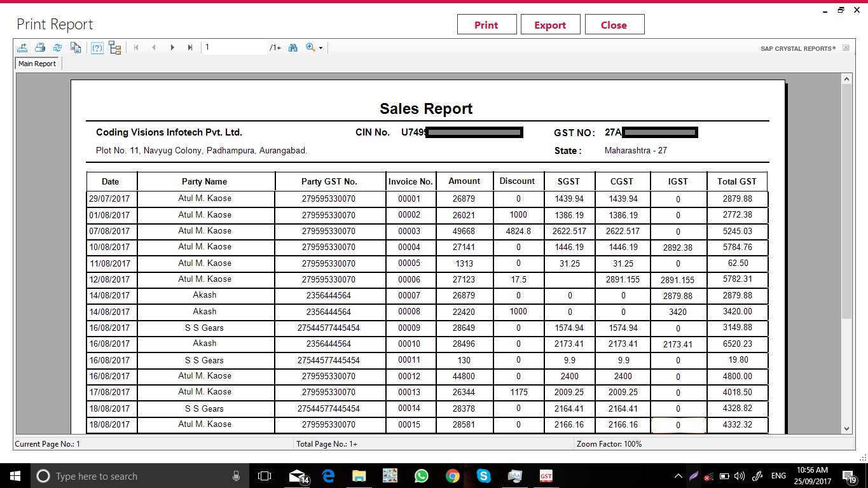Jump to the last page icon
This screenshot has height=488, width=868.
189,47
